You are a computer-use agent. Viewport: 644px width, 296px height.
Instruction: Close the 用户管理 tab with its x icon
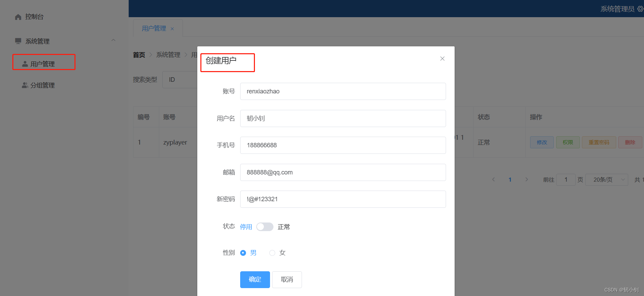pos(172,29)
